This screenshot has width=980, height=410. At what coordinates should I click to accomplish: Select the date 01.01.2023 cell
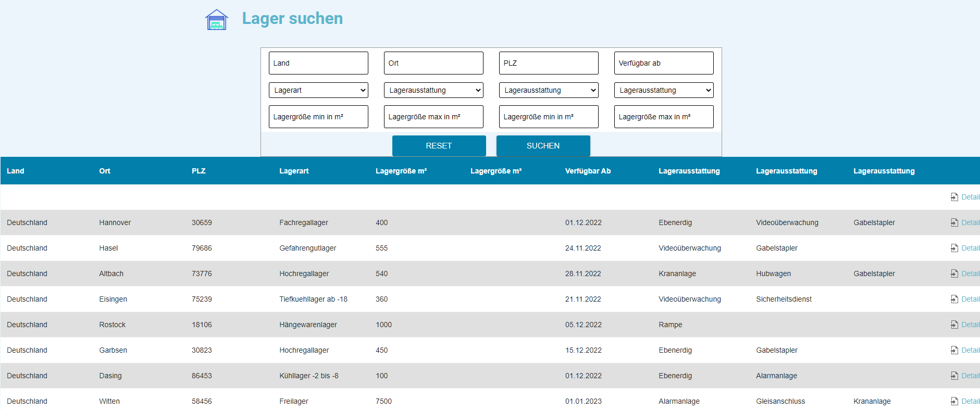pos(584,401)
